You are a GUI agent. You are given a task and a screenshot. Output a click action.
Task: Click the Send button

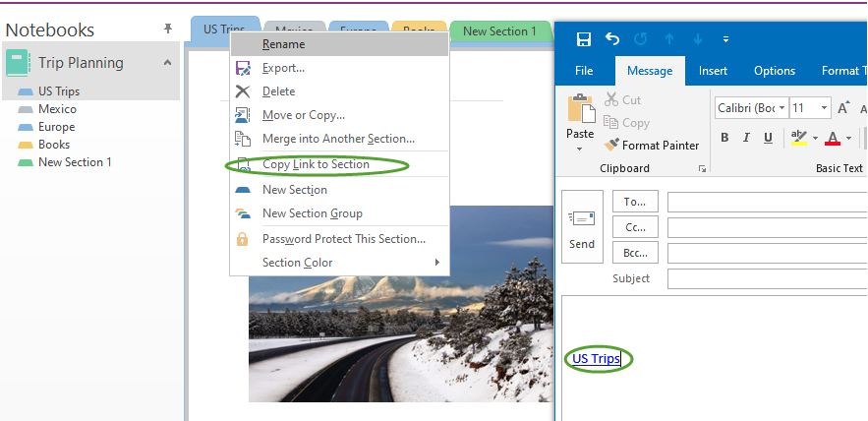point(582,226)
